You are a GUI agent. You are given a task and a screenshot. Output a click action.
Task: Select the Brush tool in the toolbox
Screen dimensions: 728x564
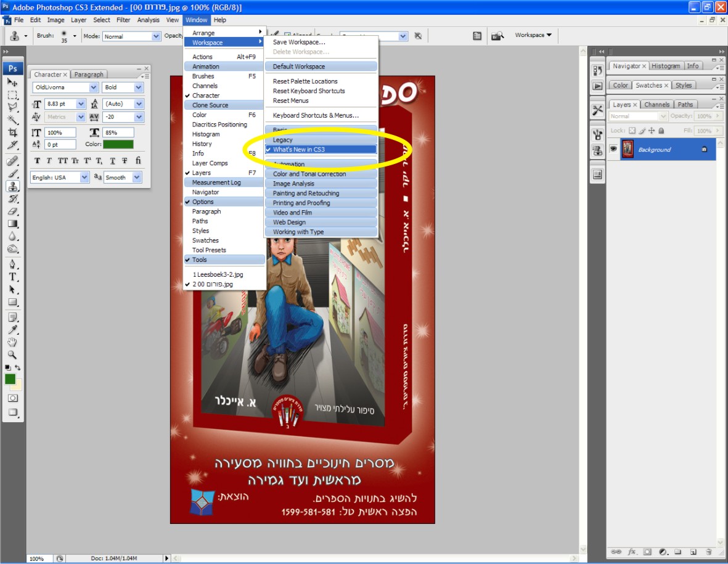12,174
